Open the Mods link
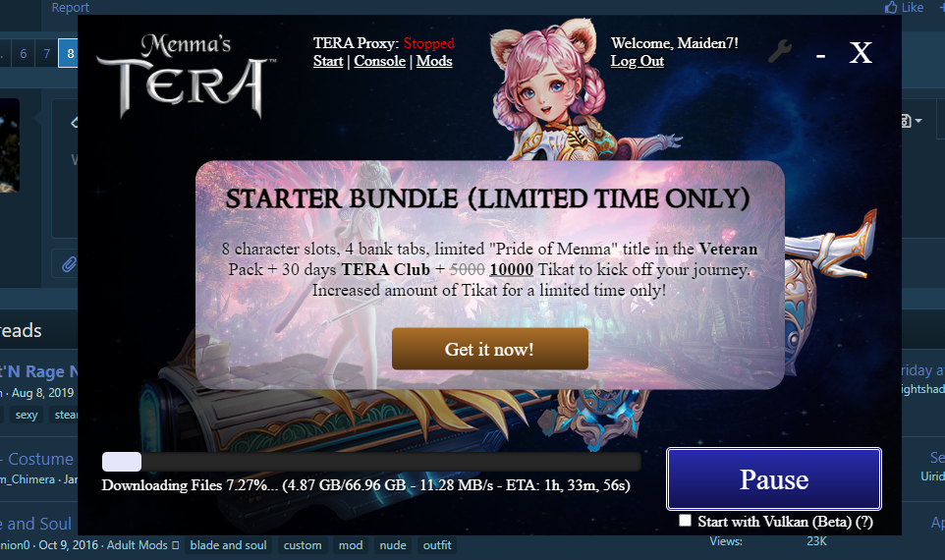Viewport: 945px width, 560px height. coord(434,61)
